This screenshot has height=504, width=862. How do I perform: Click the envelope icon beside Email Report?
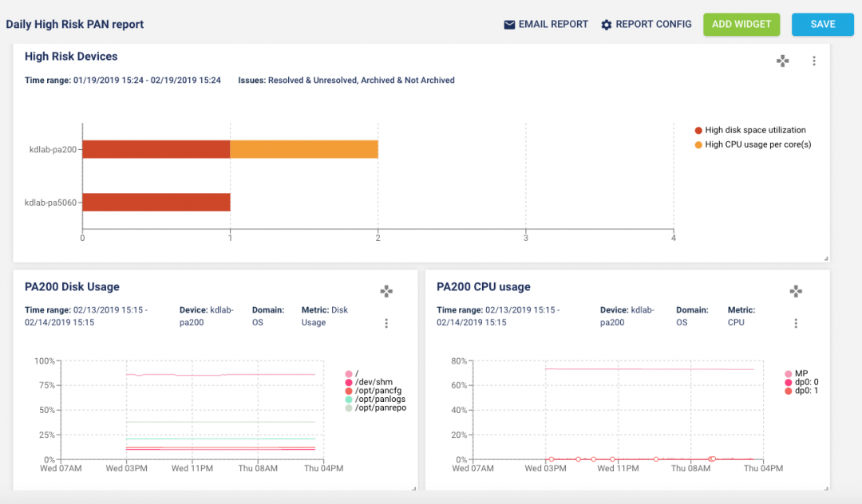(509, 25)
